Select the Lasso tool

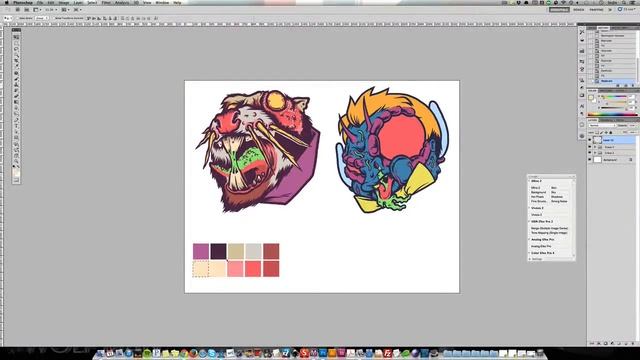click(x=16, y=49)
